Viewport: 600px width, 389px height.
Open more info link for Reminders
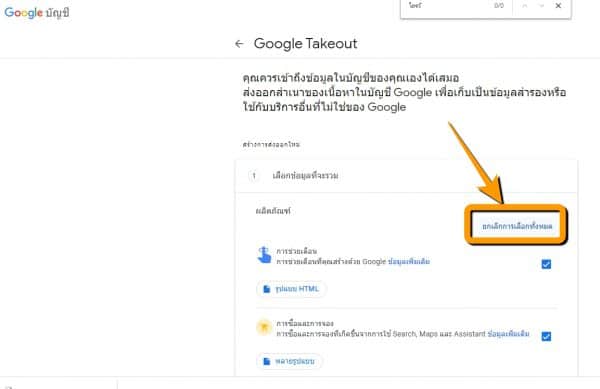click(409, 262)
